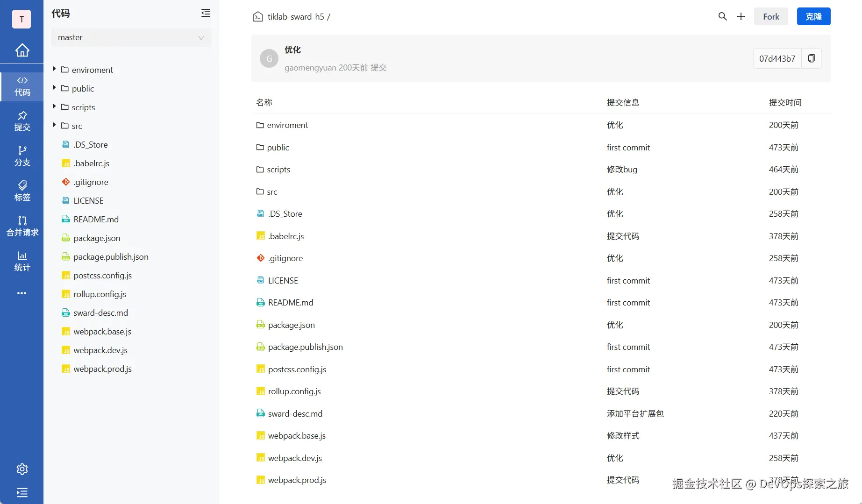Screen dimensions: 862x504
Task: Open tiklab-sward-h5 breadcrumb link
Action: (296, 17)
